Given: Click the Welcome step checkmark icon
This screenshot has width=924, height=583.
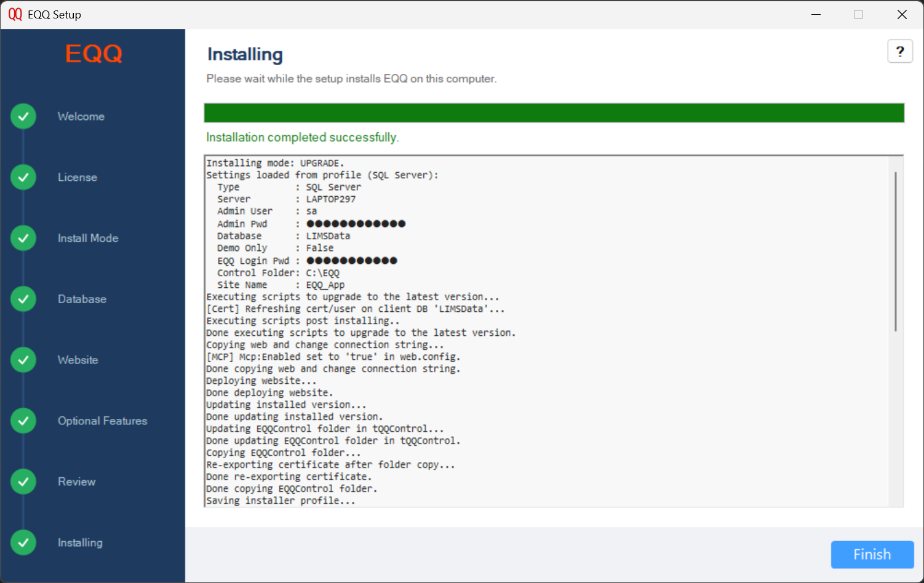Looking at the screenshot, I should pyautogui.click(x=23, y=116).
